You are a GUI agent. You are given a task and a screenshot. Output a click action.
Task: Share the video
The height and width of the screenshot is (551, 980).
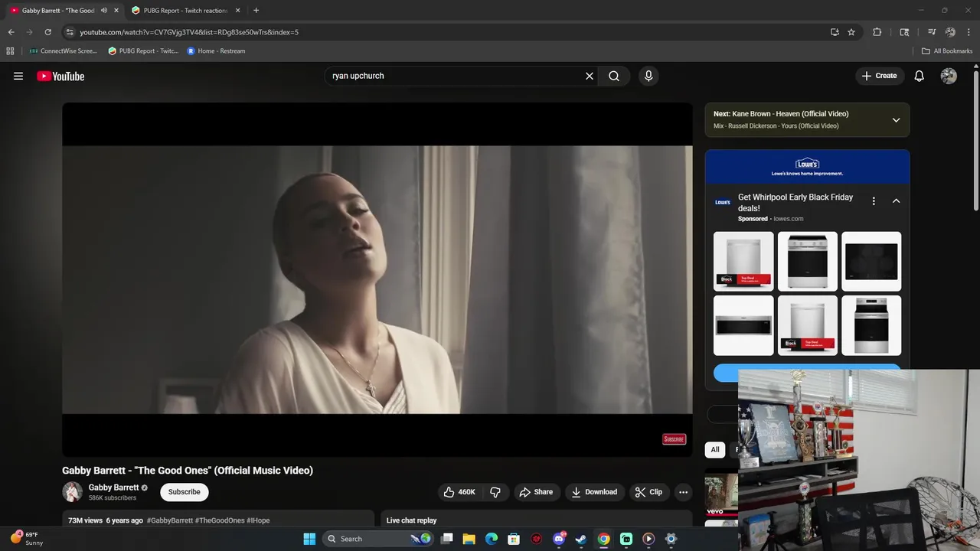[x=535, y=492]
